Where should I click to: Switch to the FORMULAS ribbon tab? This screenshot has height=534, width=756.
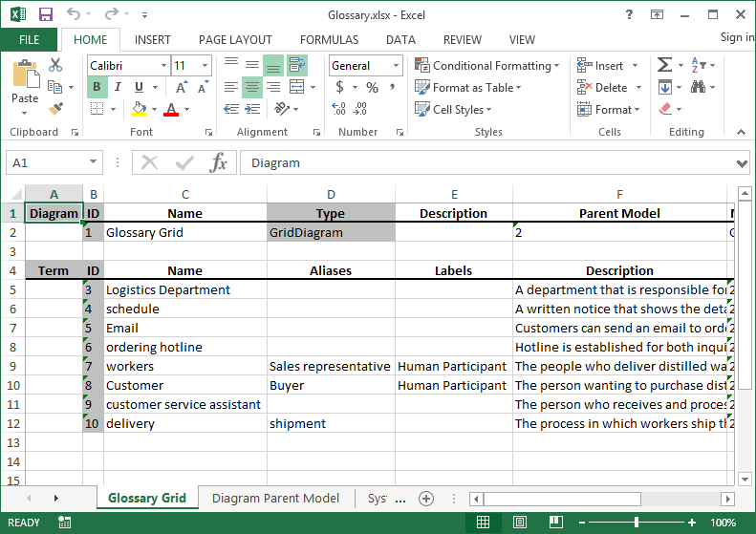click(x=330, y=39)
